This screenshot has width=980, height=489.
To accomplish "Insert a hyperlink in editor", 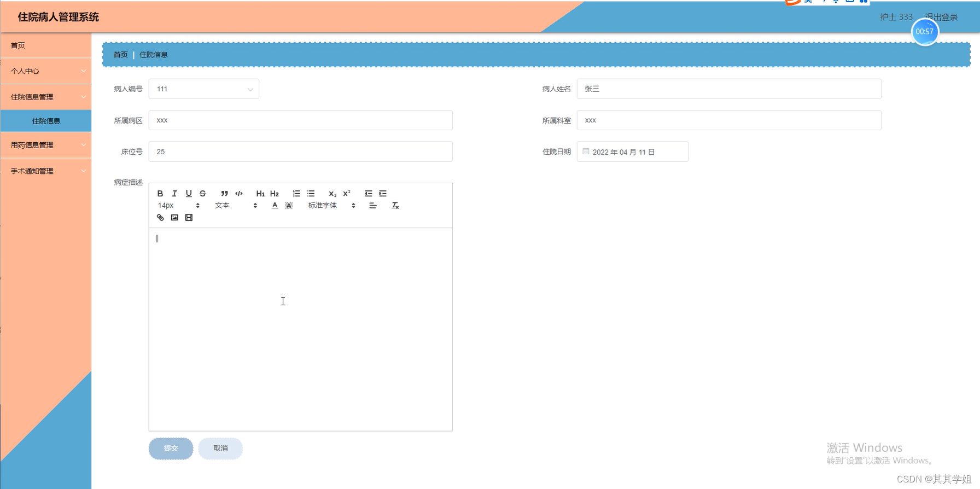I will [x=160, y=218].
